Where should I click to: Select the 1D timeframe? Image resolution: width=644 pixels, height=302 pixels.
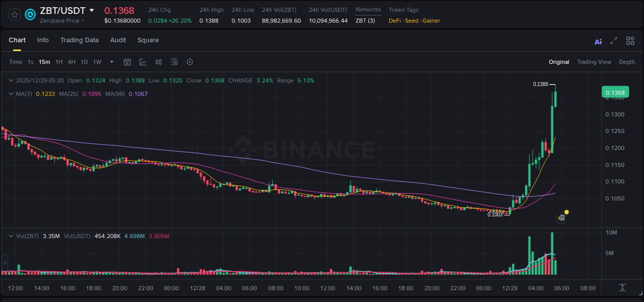point(84,62)
